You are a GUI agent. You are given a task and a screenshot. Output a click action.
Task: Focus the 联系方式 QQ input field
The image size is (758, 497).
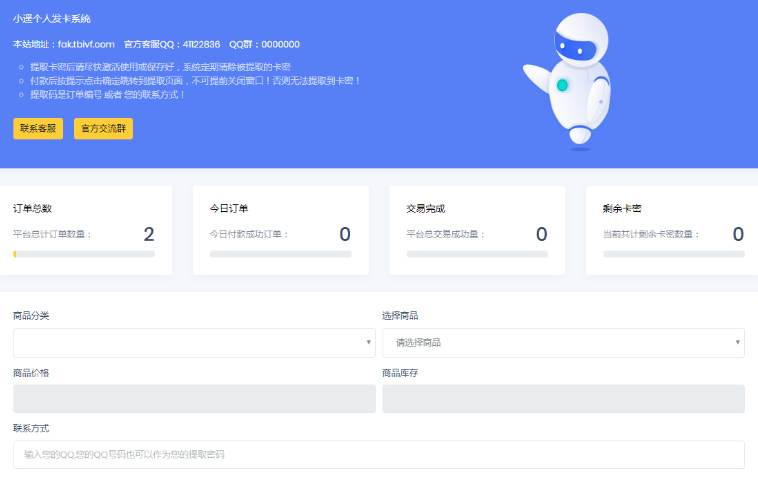click(x=379, y=455)
